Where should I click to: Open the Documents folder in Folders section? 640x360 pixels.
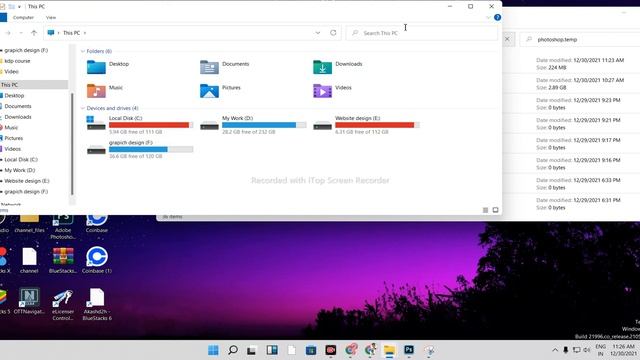224,67
